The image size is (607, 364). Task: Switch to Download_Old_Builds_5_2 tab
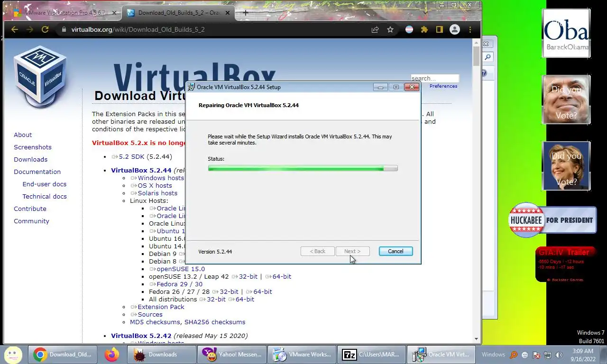178,13
